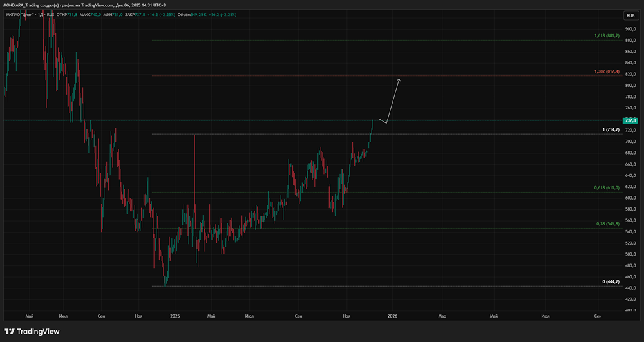Click the 900,0 price scale label
Image resolution: width=644 pixels, height=342 pixels.
pyautogui.click(x=630, y=29)
